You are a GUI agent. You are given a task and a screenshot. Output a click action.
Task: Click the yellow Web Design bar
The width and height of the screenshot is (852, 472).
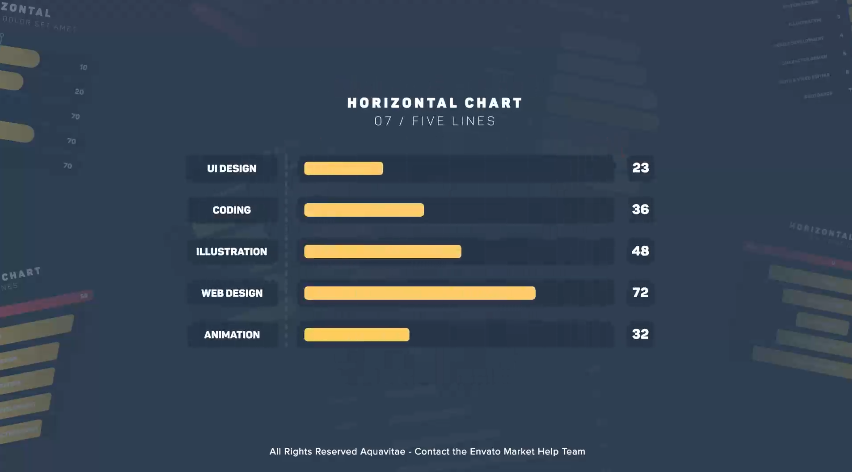tap(419, 293)
